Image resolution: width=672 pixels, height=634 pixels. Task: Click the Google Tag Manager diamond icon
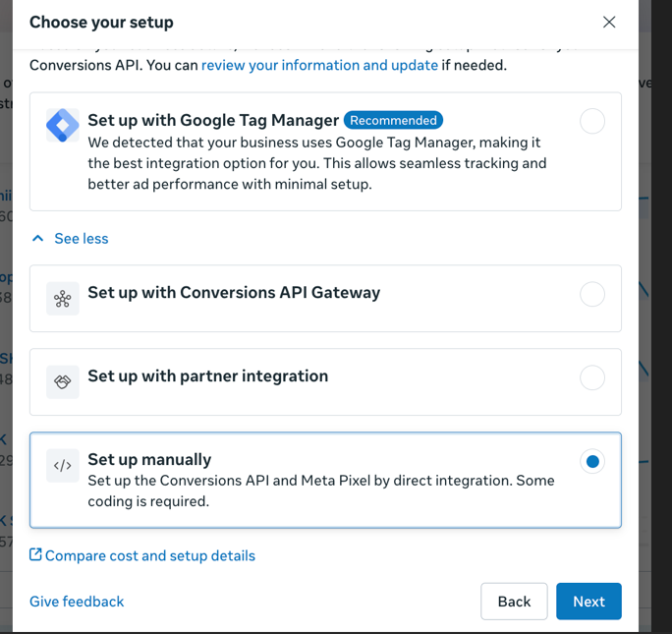click(x=63, y=126)
